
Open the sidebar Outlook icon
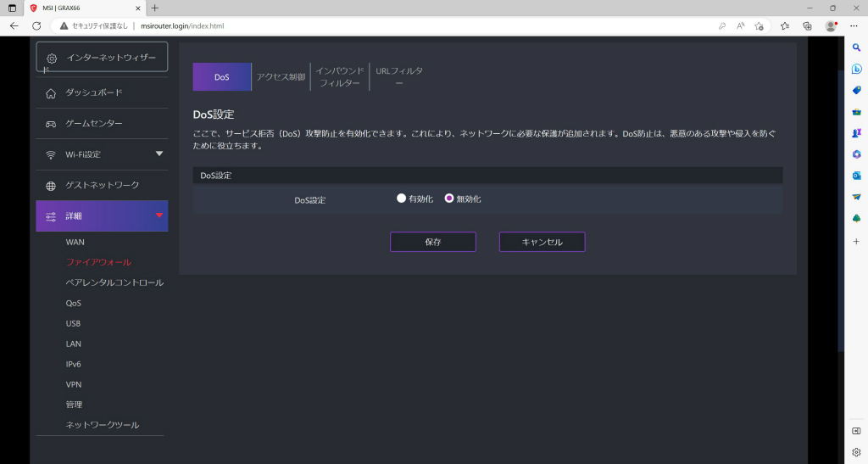point(856,176)
